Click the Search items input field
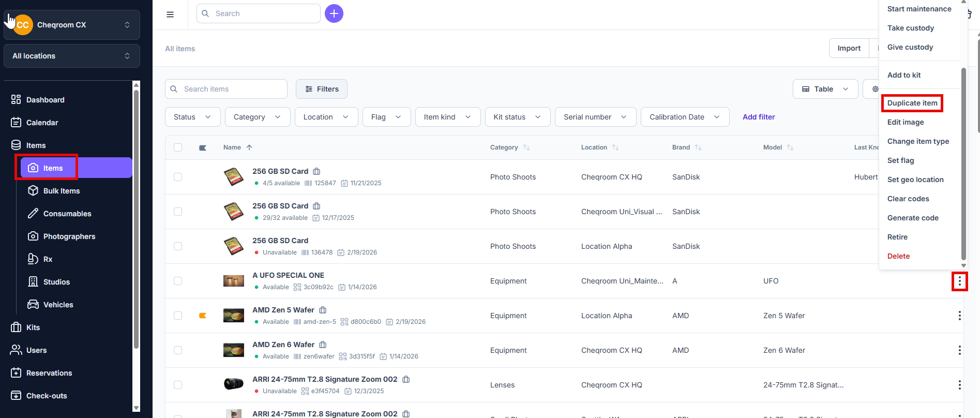The image size is (980, 418). (x=226, y=89)
